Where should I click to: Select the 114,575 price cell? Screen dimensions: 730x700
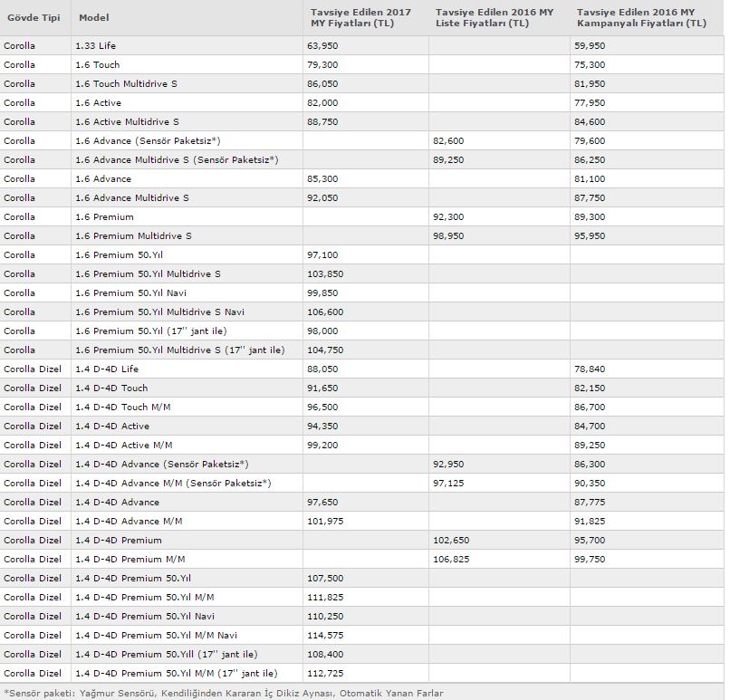[327, 635]
